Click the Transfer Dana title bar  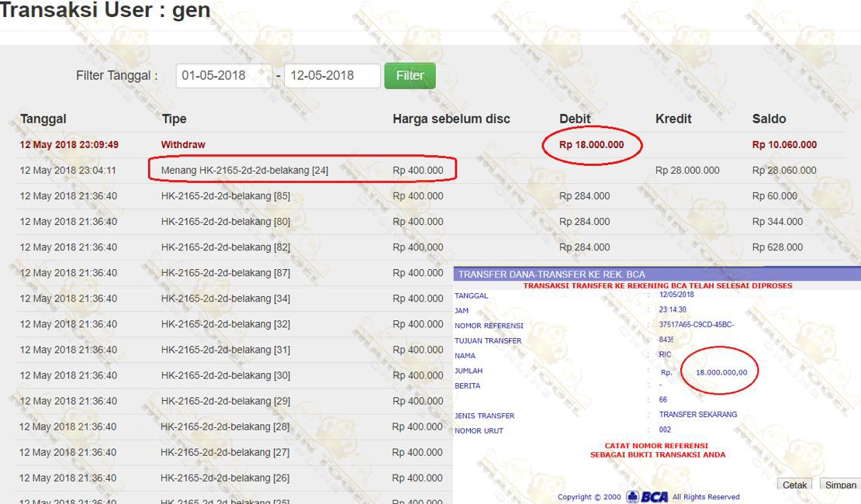click(552, 274)
